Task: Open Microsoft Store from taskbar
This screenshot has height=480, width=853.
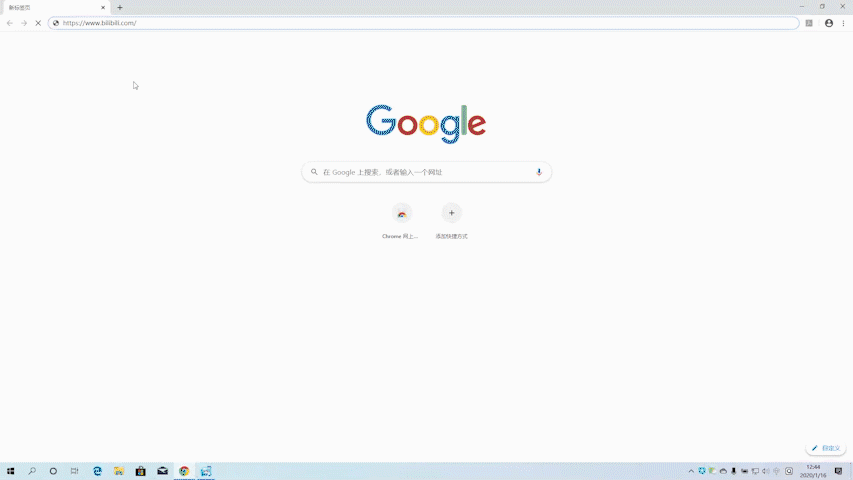Action: coord(140,471)
